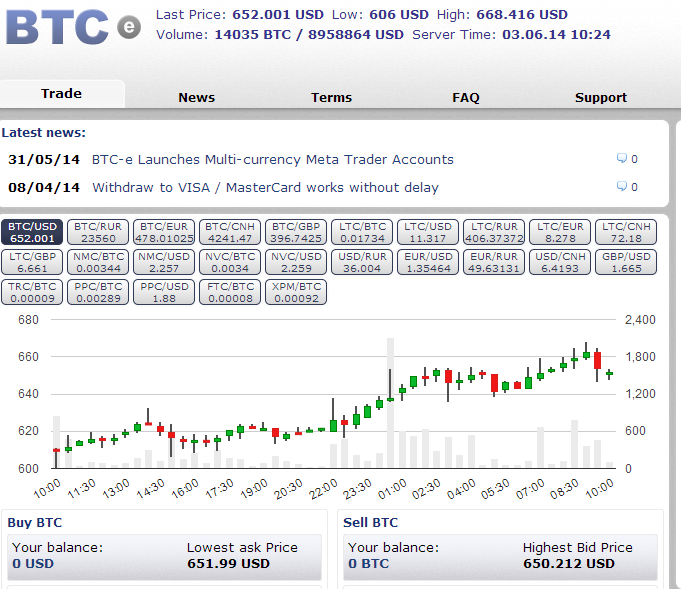
Task: Select the BTC/RUR pair button
Action: (98, 232)
